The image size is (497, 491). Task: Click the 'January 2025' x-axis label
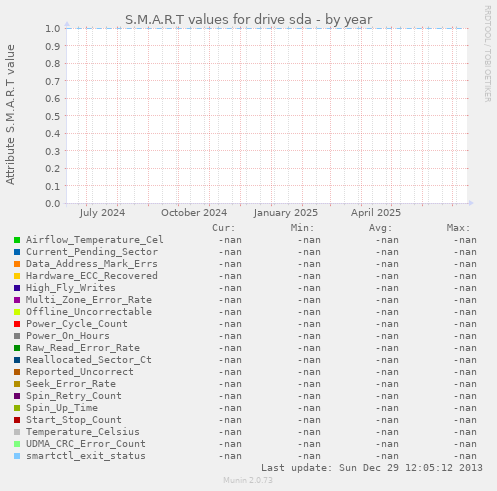(x=286, y=213)
